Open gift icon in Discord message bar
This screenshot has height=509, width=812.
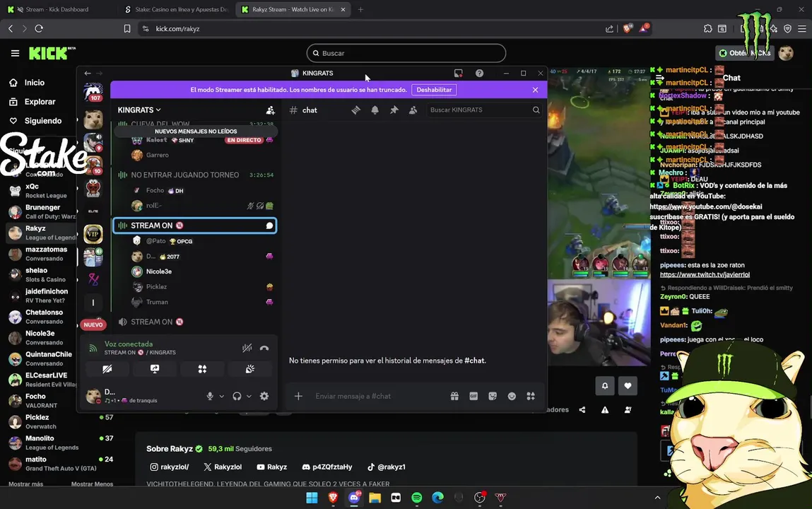(x=454, y=396)
